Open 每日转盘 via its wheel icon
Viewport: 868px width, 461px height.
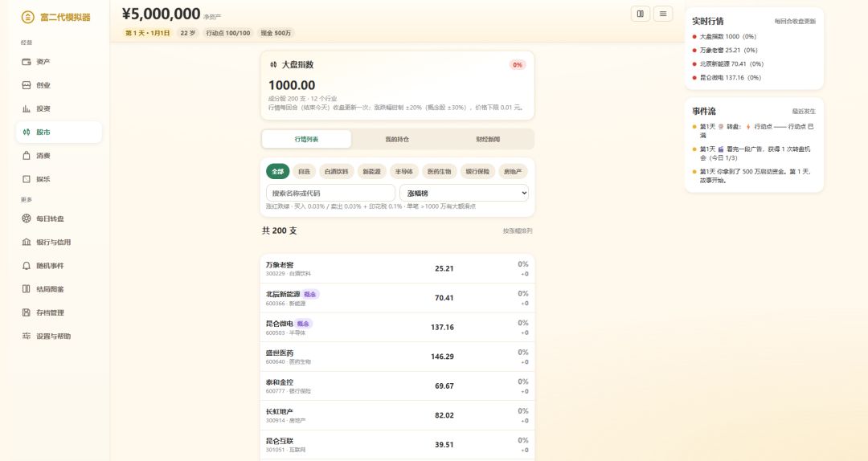(26, 218)
